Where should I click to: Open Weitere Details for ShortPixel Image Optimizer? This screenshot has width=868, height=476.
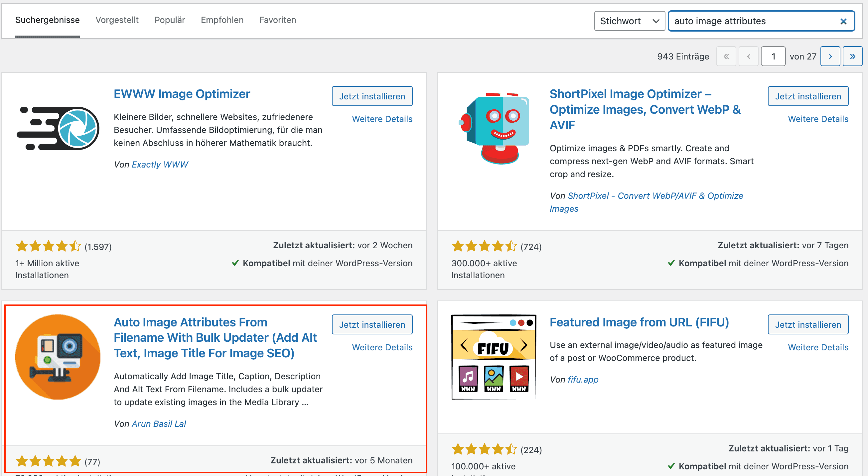click(818, 119)
